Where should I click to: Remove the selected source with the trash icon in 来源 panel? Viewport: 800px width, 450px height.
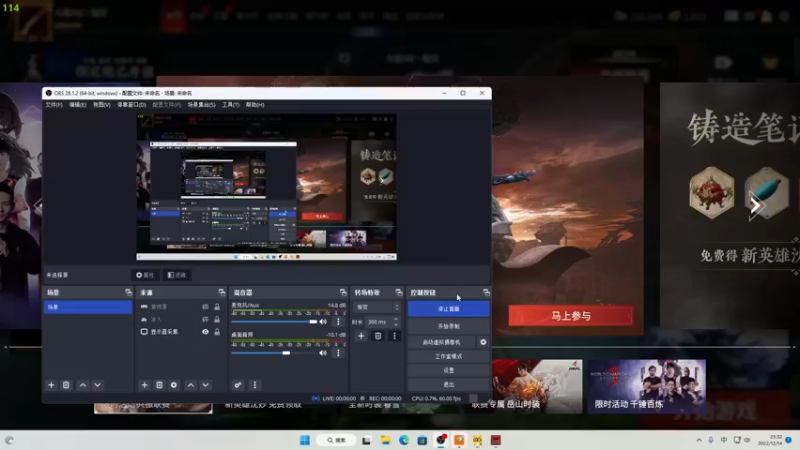[159, 385]
